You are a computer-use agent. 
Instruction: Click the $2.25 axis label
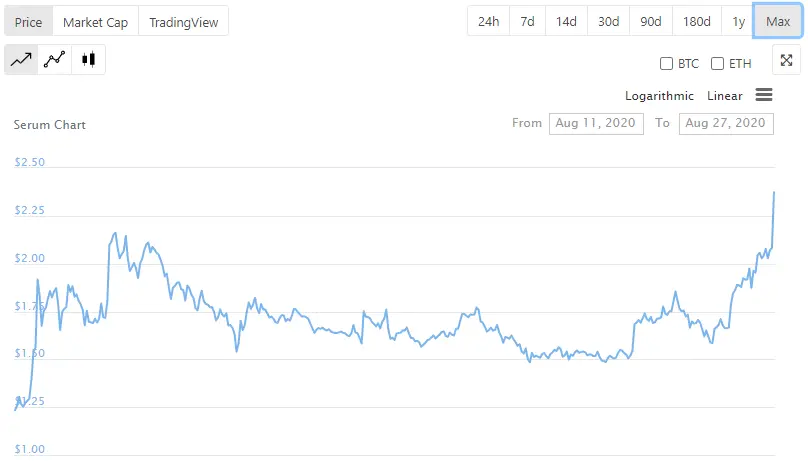[x=29, y=210]
